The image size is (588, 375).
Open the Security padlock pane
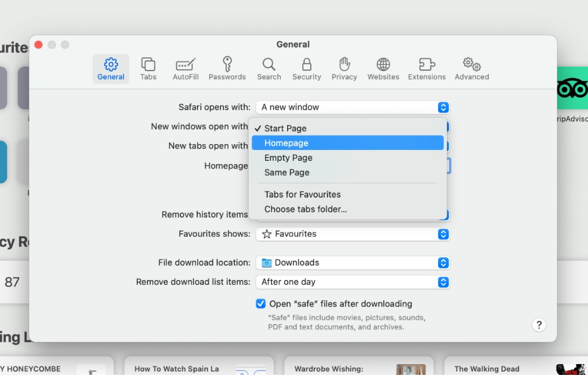click(x=307, y=69)
